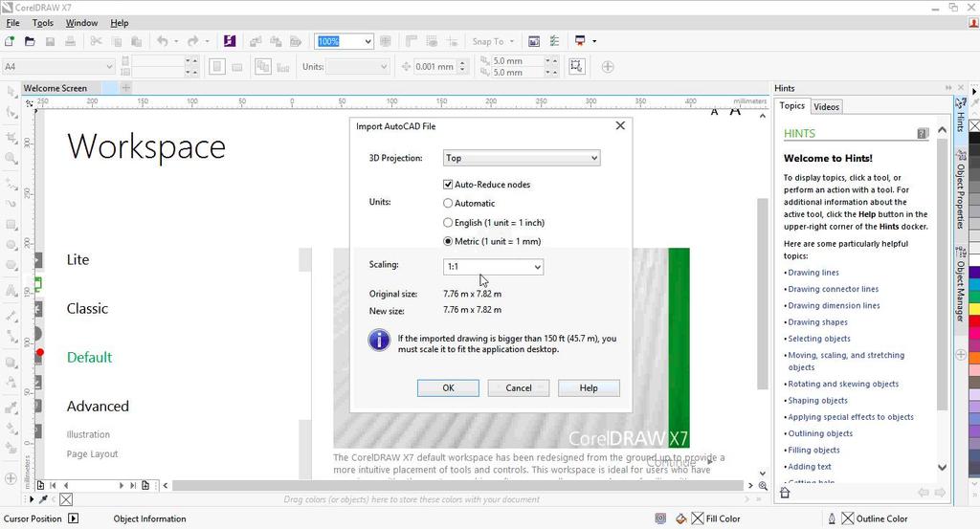Click the treat-as-filled selection icon
Viewport: 980px width, 529px height.
coord(576,66)
